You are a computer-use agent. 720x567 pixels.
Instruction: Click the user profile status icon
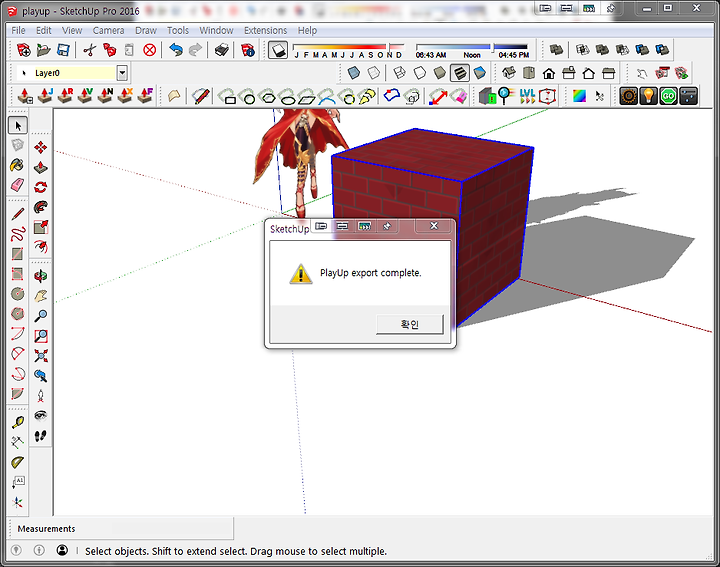tap(62, 550)
